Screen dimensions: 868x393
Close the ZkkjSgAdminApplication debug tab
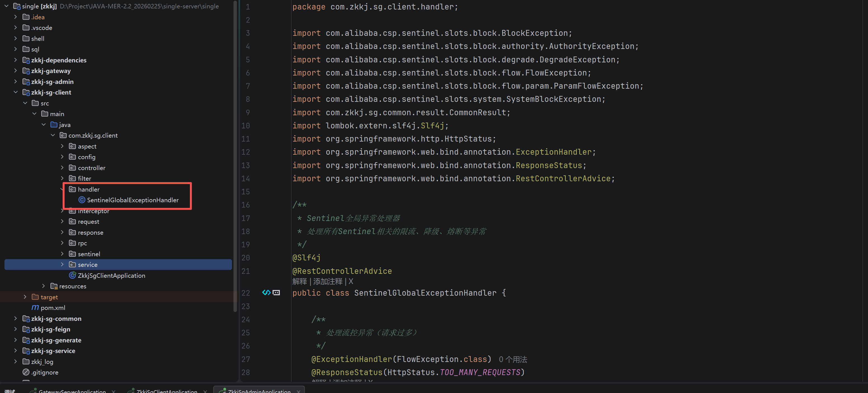pyautogui.click(x=298, y=391)
